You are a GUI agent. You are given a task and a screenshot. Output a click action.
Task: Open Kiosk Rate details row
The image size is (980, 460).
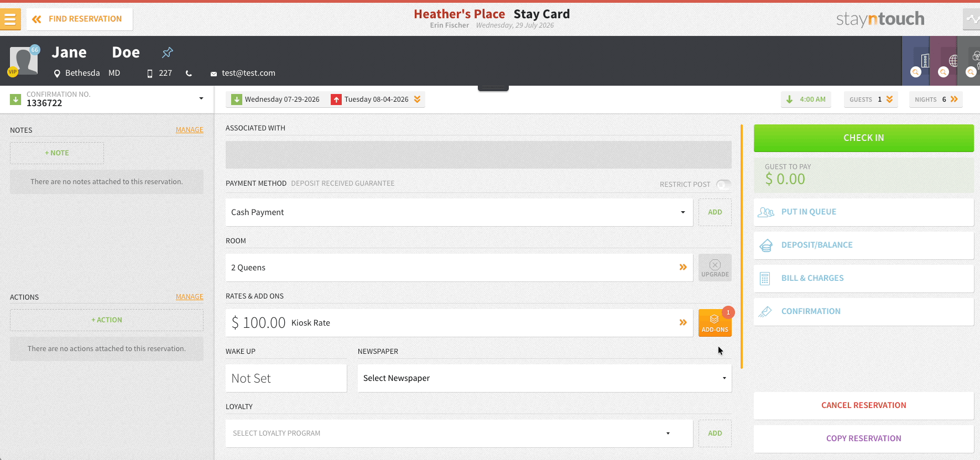click(459, 323)
